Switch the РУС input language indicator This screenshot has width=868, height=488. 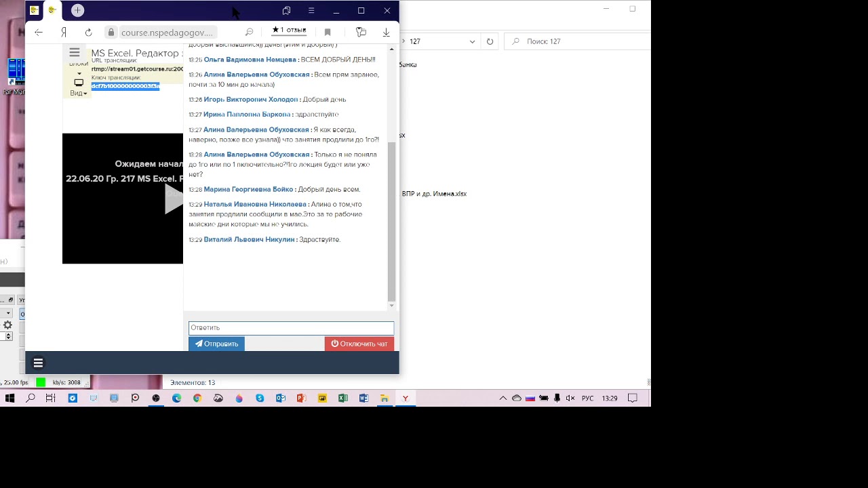click(x=588, y=399)
